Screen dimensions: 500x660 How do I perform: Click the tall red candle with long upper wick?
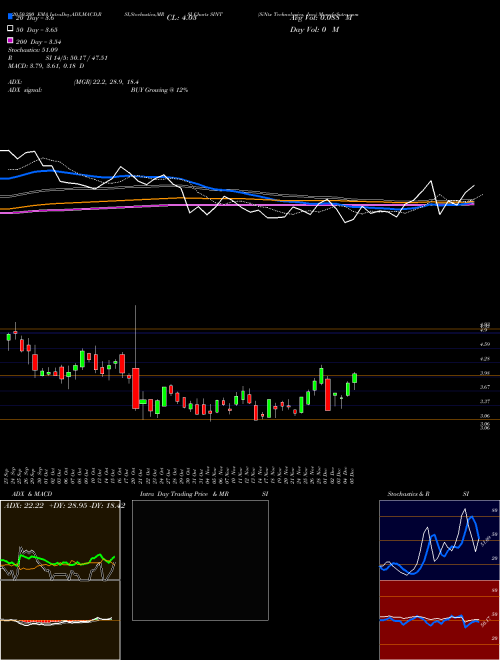pyautogui.click(x=136, y=388)
